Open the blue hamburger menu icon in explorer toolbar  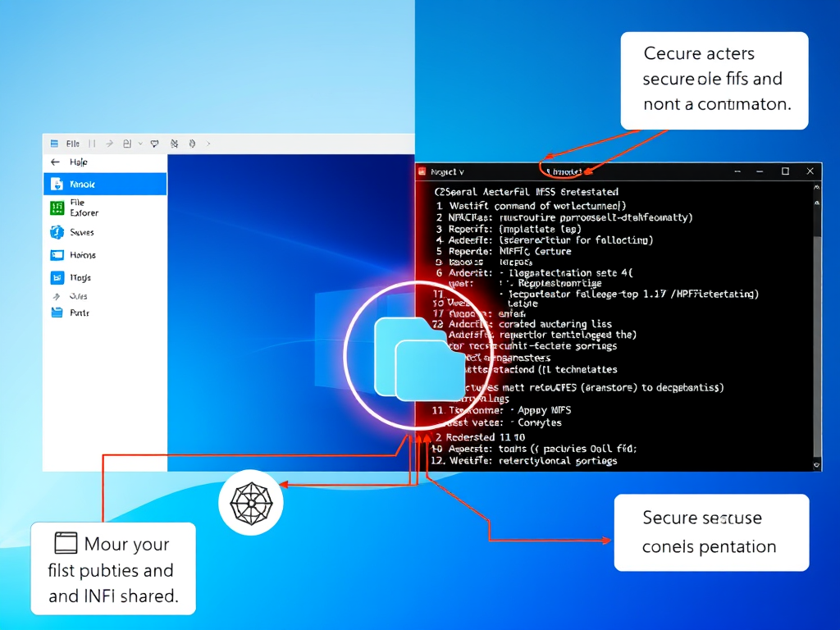tap(54, 144)
